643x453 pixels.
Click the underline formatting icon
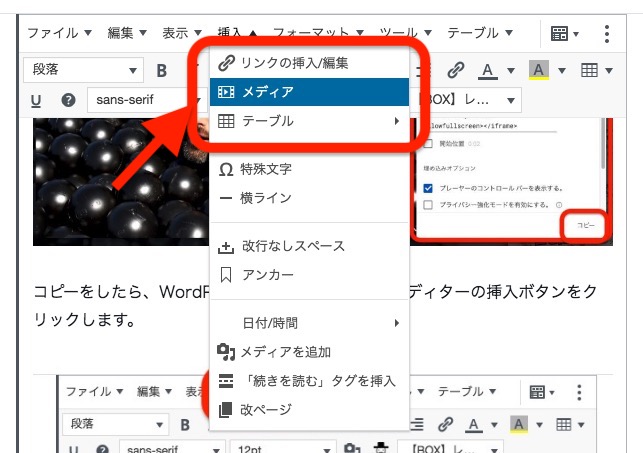(36, 100)
